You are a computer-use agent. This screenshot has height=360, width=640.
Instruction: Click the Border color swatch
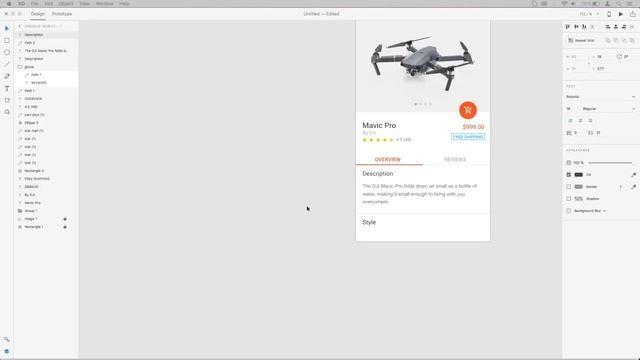click(x=579, y=187)
